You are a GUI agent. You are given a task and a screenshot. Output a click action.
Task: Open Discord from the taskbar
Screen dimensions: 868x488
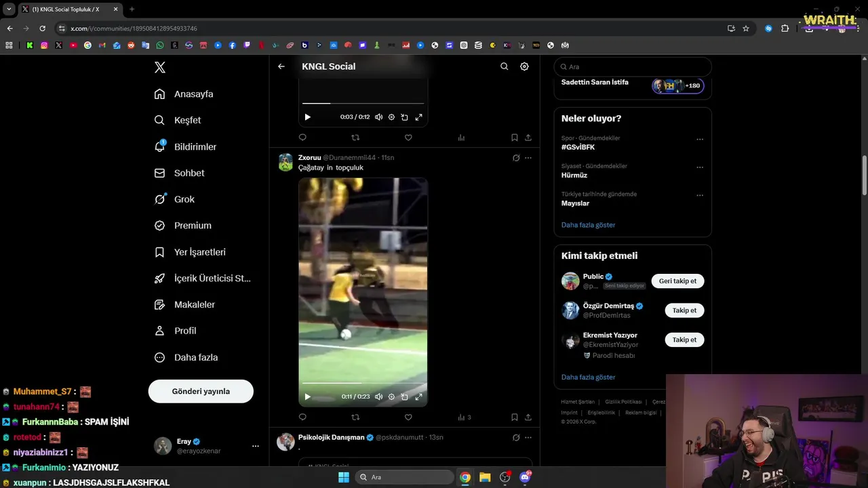(x=525, y=477)
